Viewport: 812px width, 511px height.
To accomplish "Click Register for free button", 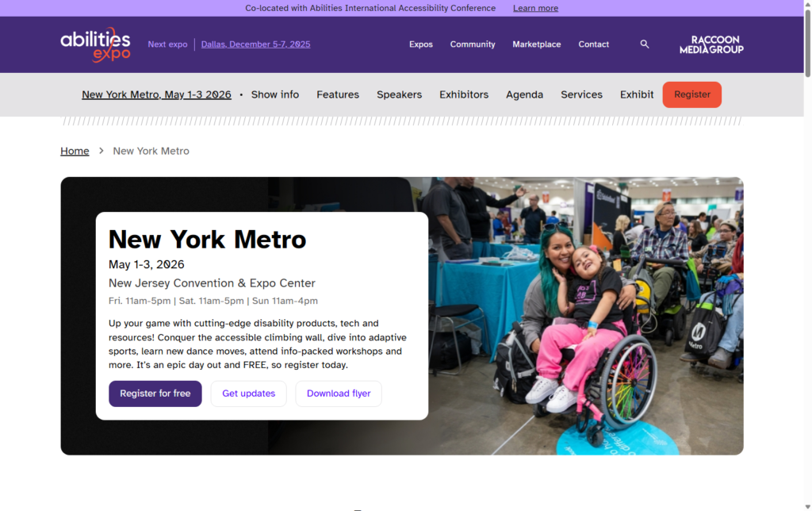I will coord(155,394).
